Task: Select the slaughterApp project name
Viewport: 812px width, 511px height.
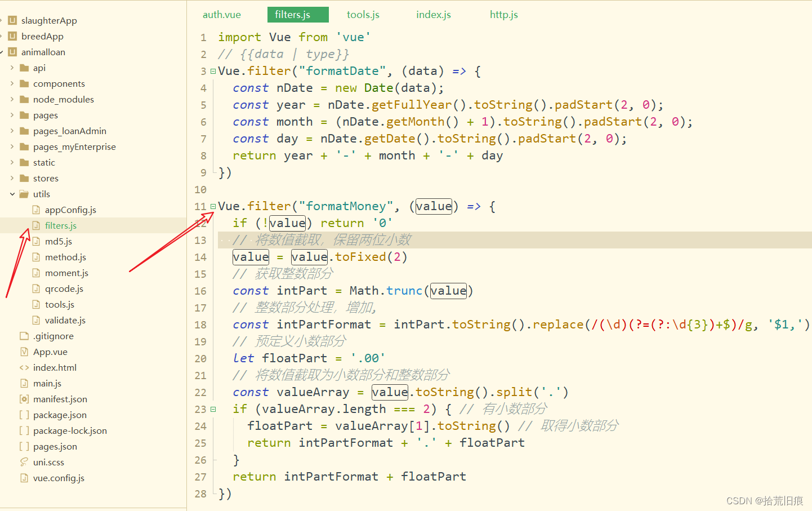Action: [x=49, y=20]
